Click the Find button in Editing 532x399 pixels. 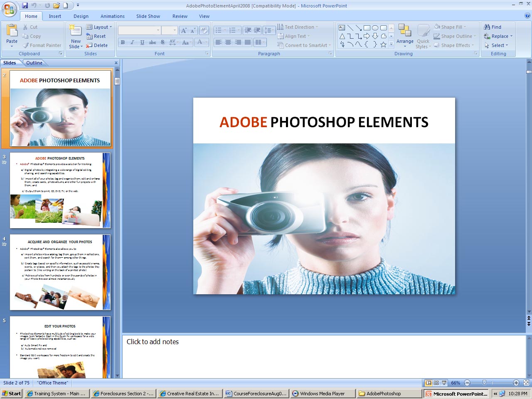(493, 27)
